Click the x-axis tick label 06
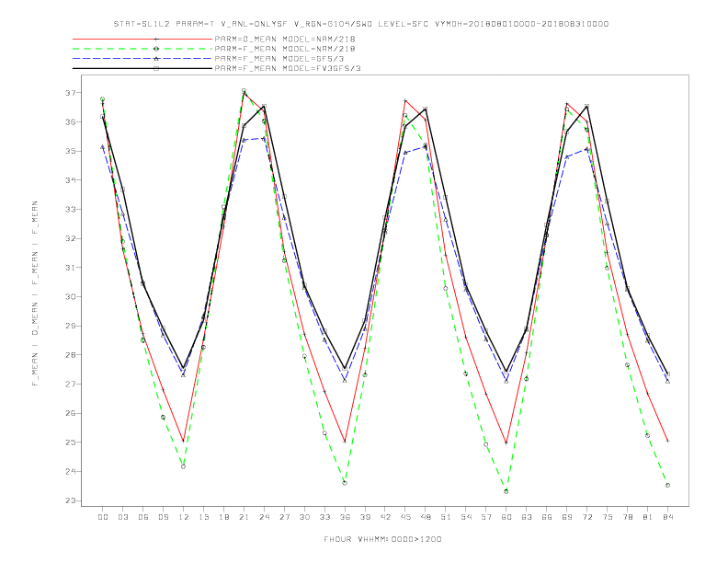The height and width of the screenshot is (563, 728). tap(143, 517)
